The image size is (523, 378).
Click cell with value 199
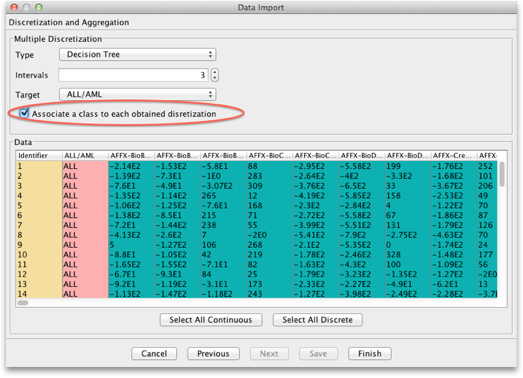[408, 166]
